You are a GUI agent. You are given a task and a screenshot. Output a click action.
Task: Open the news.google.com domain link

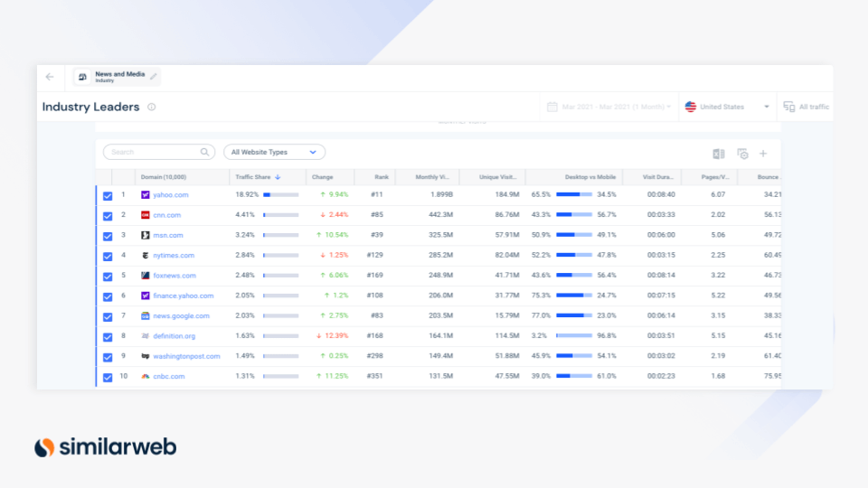[x=181, y=315]
